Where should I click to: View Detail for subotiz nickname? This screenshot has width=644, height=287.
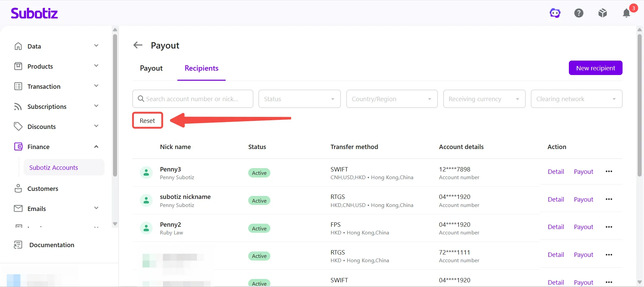coord(556,200)
